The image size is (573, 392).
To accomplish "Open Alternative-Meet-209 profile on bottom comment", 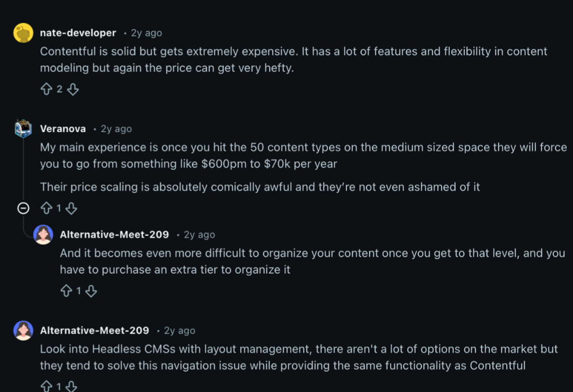I will pyautogui.click(x=94, y=331).
